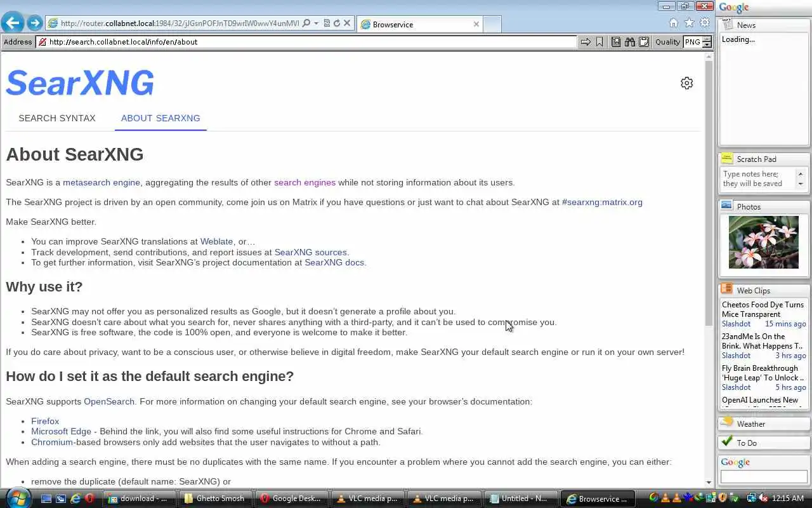Click the bookmark icon in the Browservice toolbar

(x=599, y=42)
